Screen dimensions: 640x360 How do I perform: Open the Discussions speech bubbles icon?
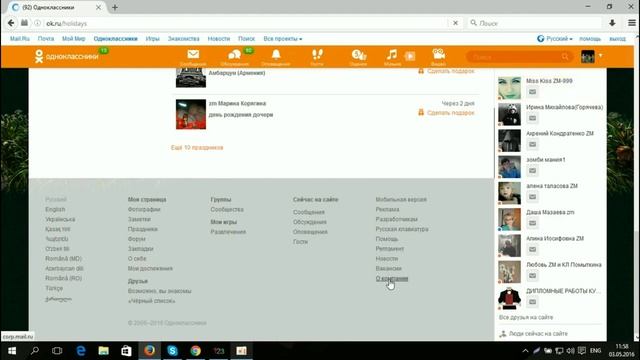tap(234, 55)
